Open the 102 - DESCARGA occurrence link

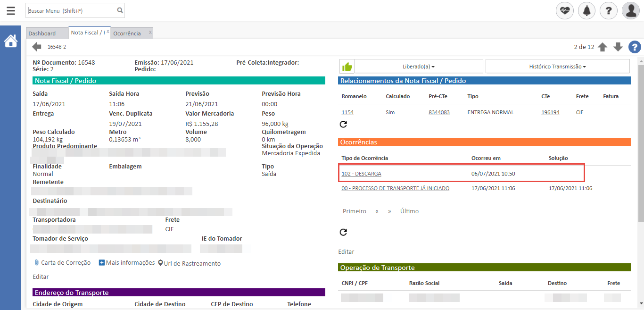(x=361, y=174)
